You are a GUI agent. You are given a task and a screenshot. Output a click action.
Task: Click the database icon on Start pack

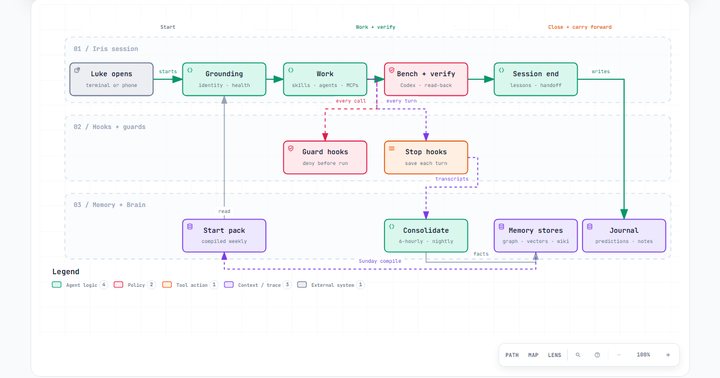190,226
